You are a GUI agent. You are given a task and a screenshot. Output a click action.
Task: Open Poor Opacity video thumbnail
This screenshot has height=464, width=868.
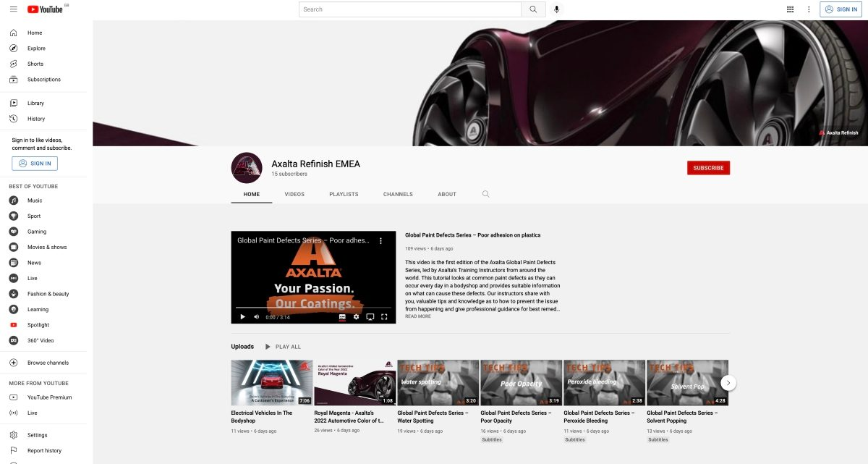click(522, 383)
